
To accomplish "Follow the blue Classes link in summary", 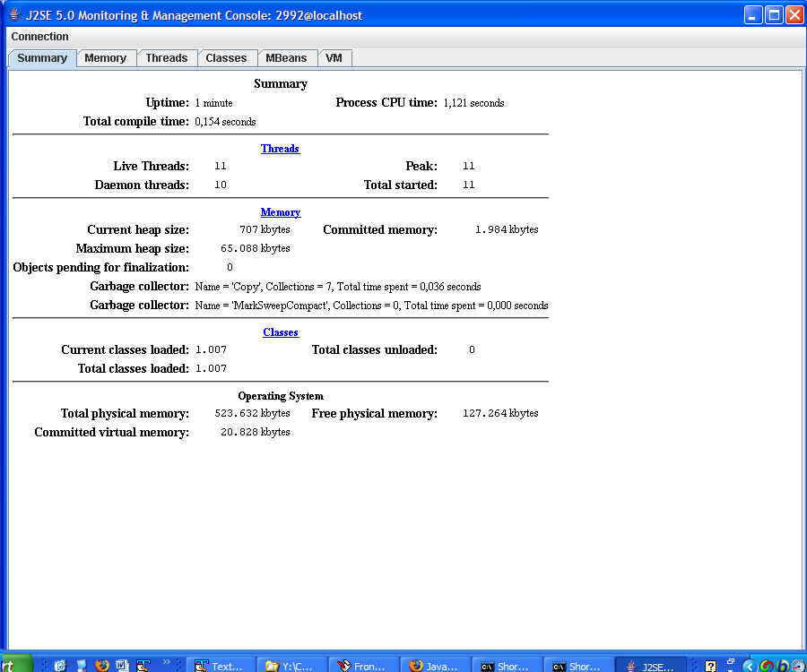I will [x=281, y=332].
